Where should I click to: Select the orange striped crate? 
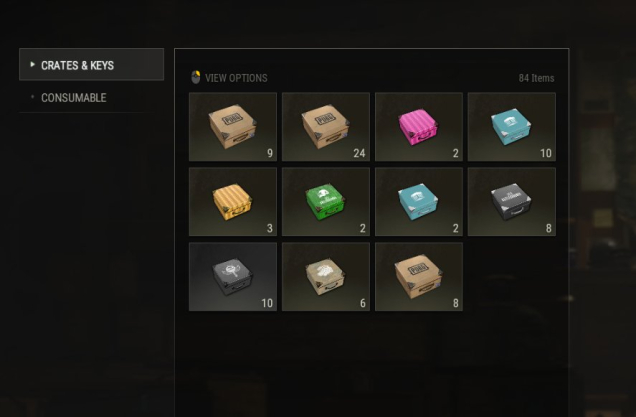pyautogui.click(x=233, y=202)
